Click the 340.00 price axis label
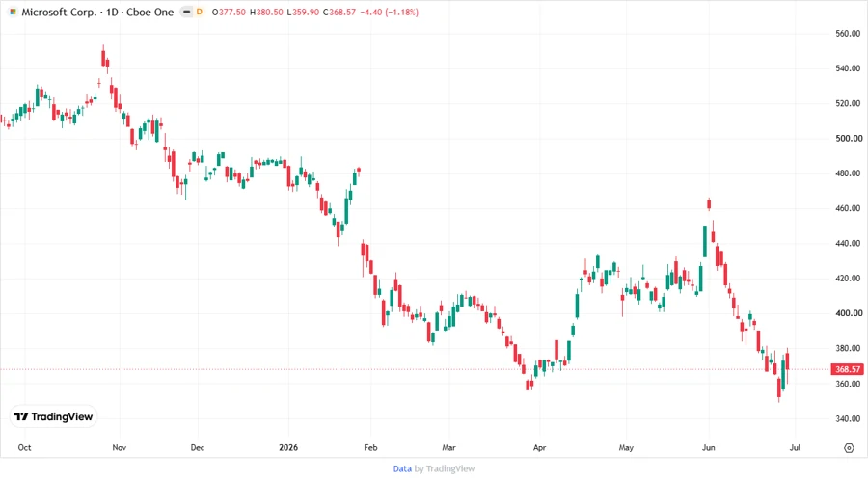 (848, 418)
